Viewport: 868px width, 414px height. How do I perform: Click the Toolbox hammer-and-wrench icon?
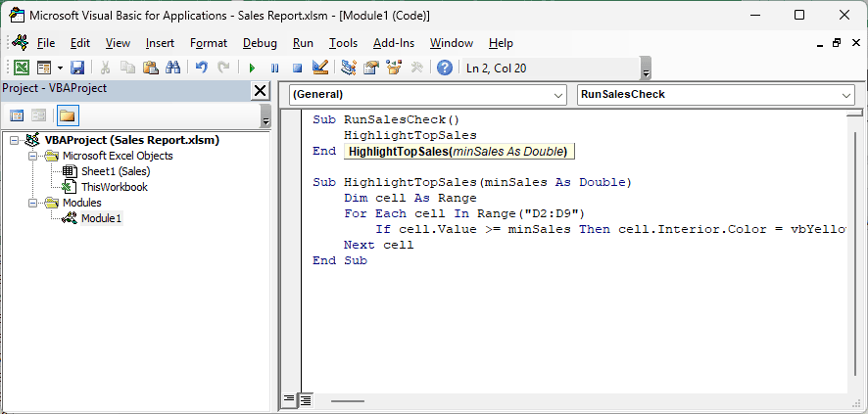[x=416, y=68]
